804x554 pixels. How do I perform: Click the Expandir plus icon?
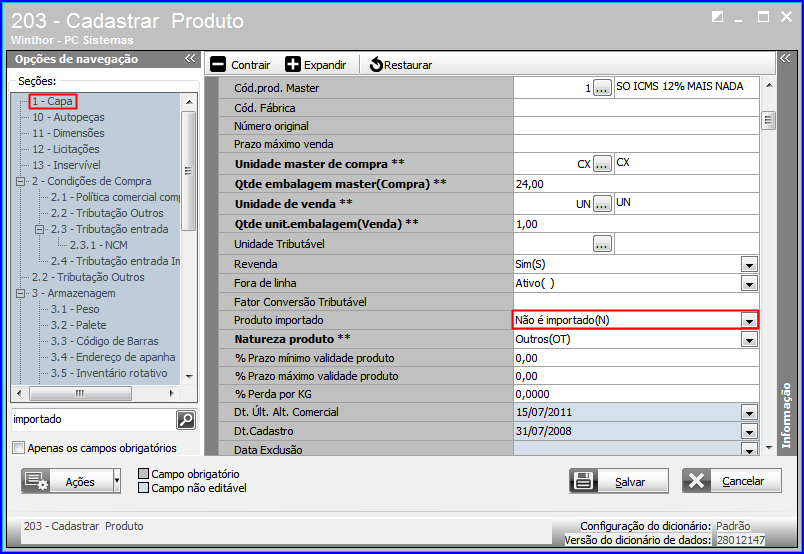point(293,65)
